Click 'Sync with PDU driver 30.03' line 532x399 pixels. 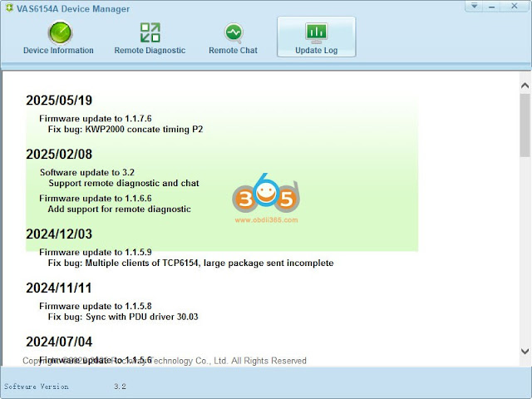pos(123,317)
